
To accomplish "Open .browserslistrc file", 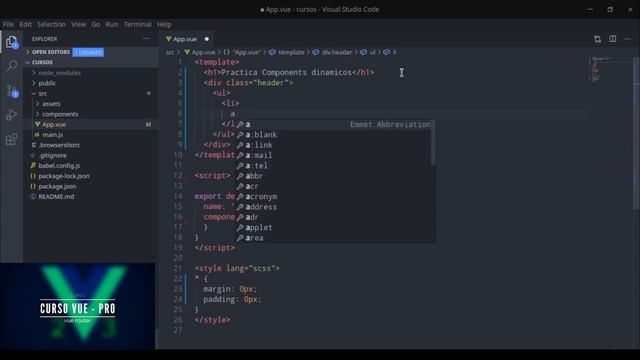I will pyautogui.click(x=59, y=145).
